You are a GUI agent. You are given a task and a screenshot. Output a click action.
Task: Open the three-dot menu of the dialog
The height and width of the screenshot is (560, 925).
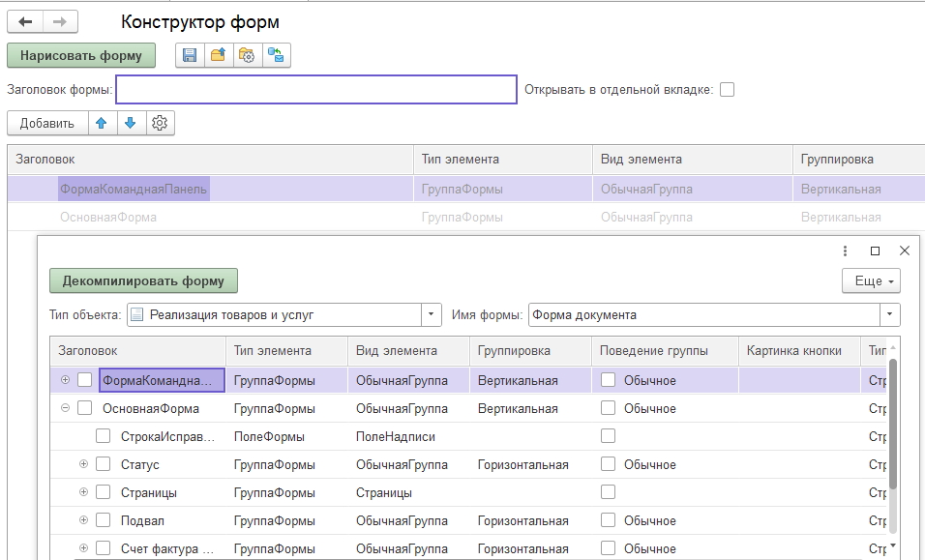[845, 251]
